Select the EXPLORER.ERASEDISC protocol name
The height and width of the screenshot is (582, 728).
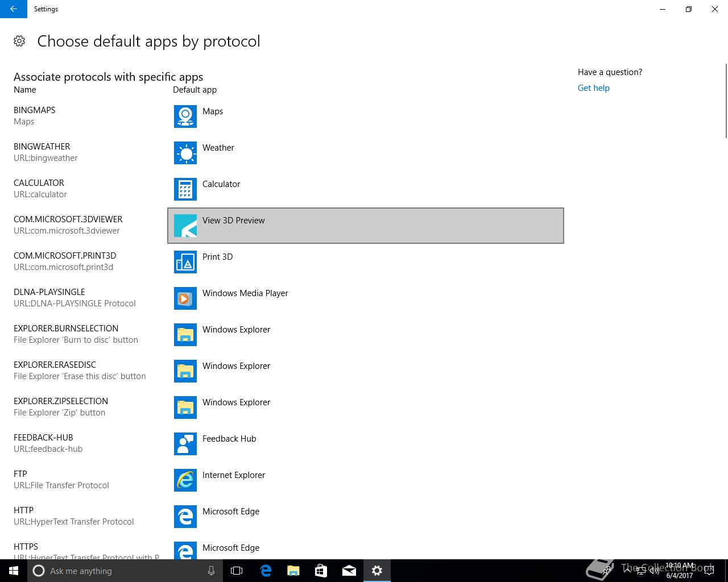[x=55, y=365]
